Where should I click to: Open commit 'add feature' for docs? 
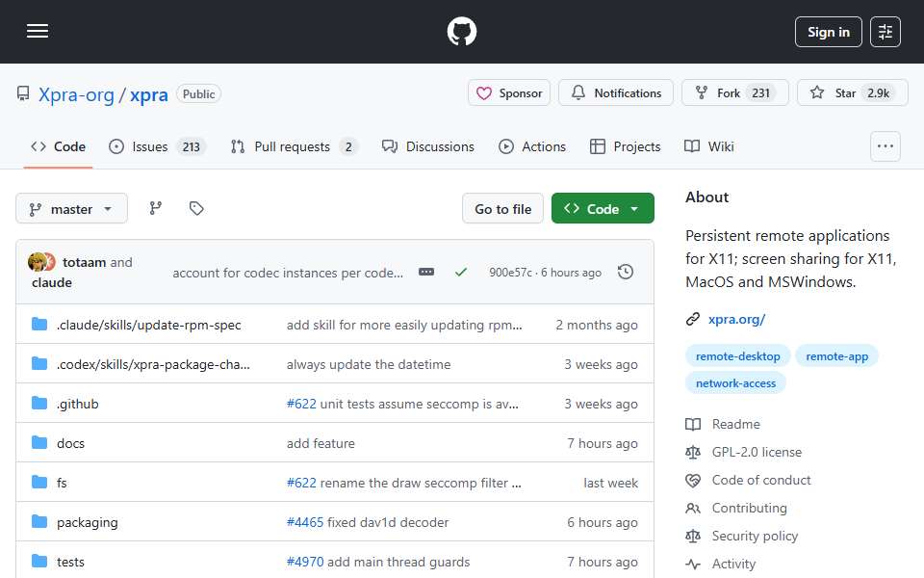(x=321, y=443)
